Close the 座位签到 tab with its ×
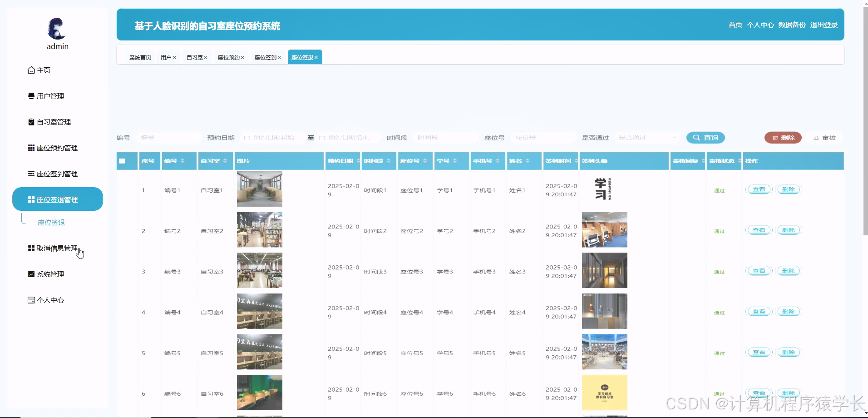 pyautogui.click(x=279, y=58)
